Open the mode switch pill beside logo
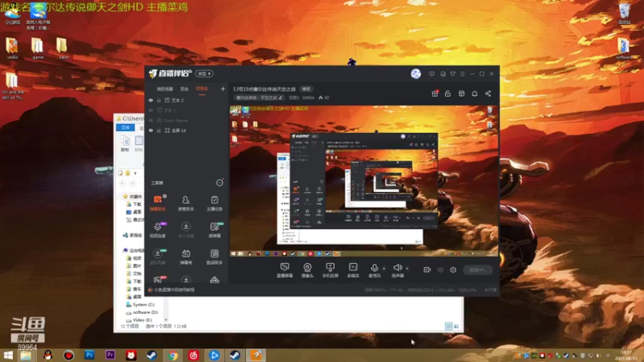The height and width of the screenshot is (362, 644). coord(204,73)
